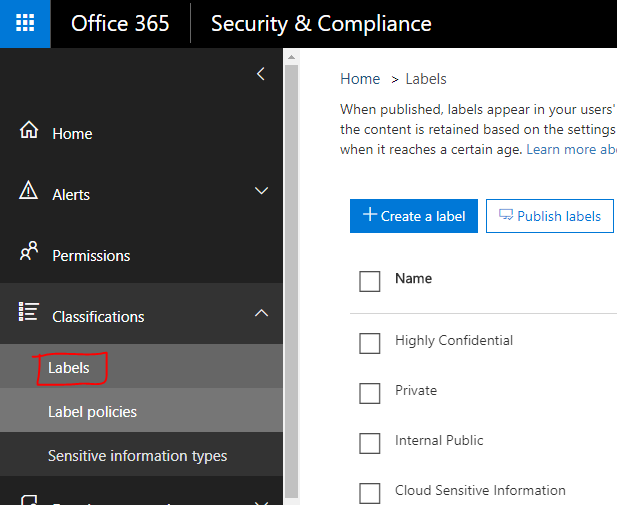Open the Cloud Sensitive Information label
The height and width of the screenshot is (505, 617).
(480, 490)
